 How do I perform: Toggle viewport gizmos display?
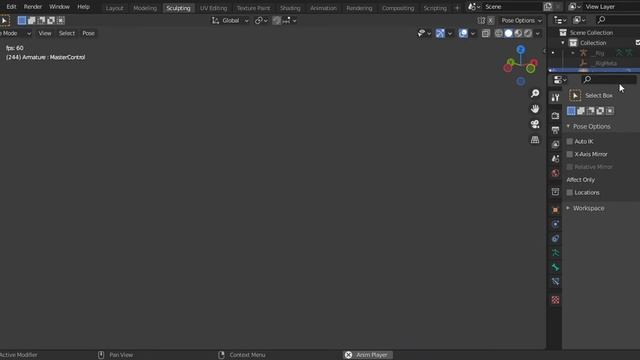coord(440,33)
